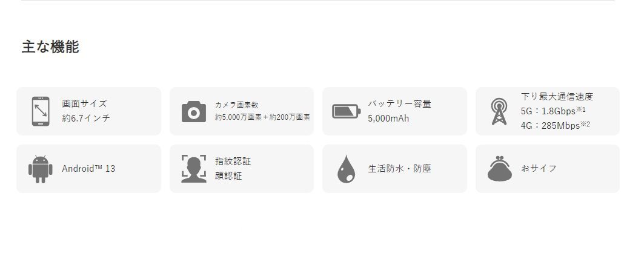Click the battery capacity icon
Image resolution: width=644 pixels, height=277 pixels.
tap(346, 111)
